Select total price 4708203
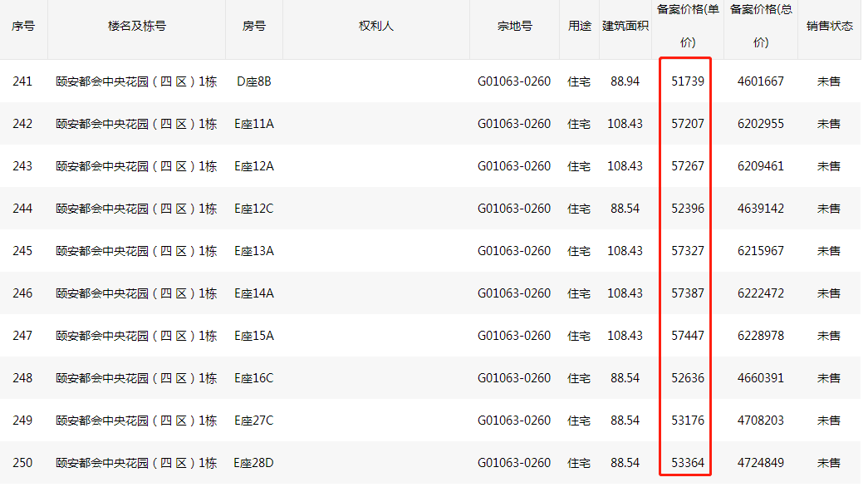The image size is (868, 492). (x=761, y=421)
